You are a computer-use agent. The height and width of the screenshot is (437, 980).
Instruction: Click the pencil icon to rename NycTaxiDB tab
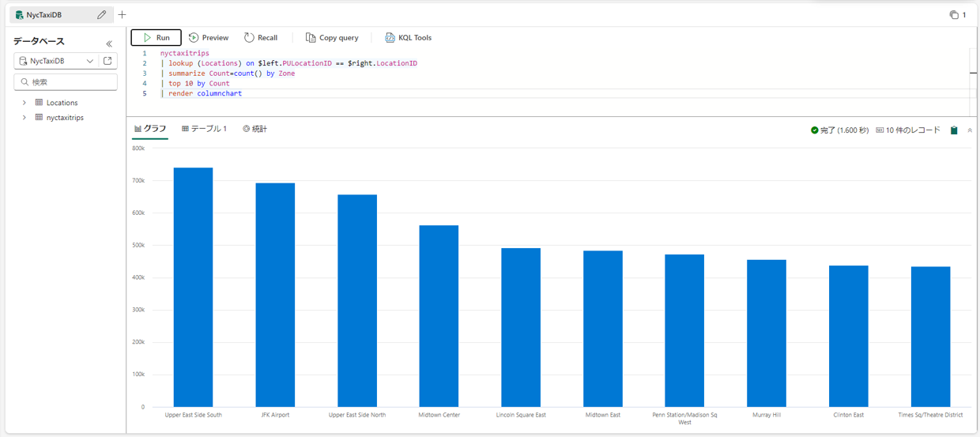click(x=101, y=15)
